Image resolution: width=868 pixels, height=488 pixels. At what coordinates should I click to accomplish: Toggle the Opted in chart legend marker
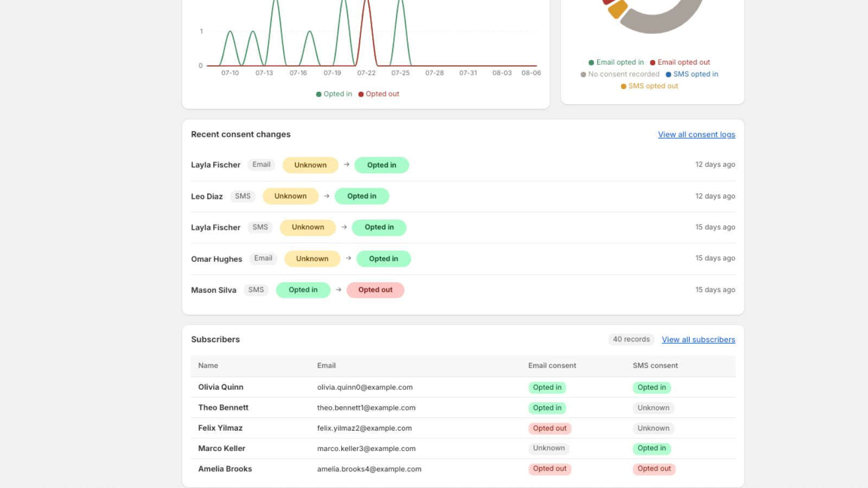(319, 94)
